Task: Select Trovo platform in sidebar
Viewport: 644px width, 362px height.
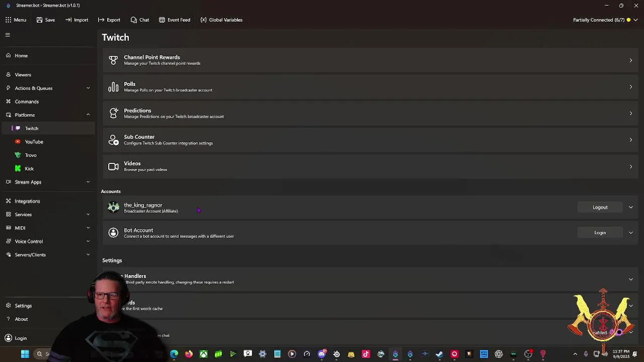Action: (48, 155)
